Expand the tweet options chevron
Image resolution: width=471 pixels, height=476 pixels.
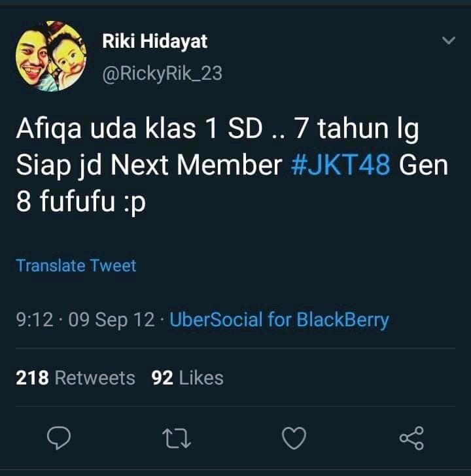449,41
